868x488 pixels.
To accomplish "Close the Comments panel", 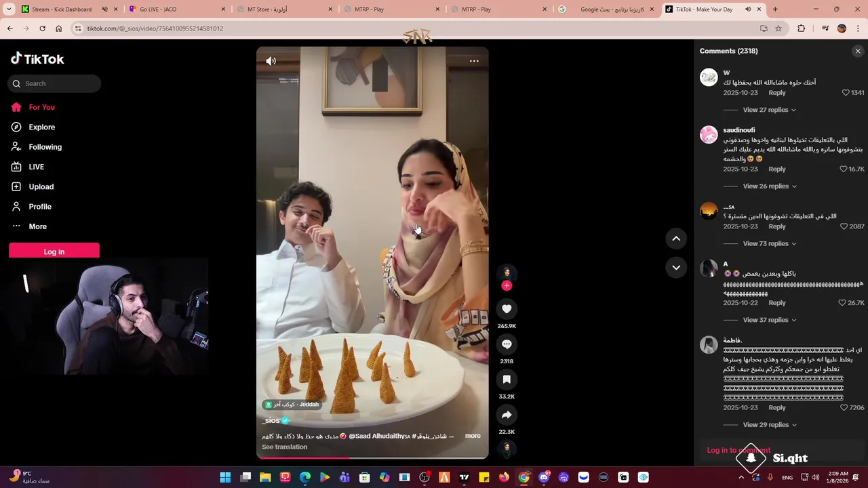I will [858, 51].
